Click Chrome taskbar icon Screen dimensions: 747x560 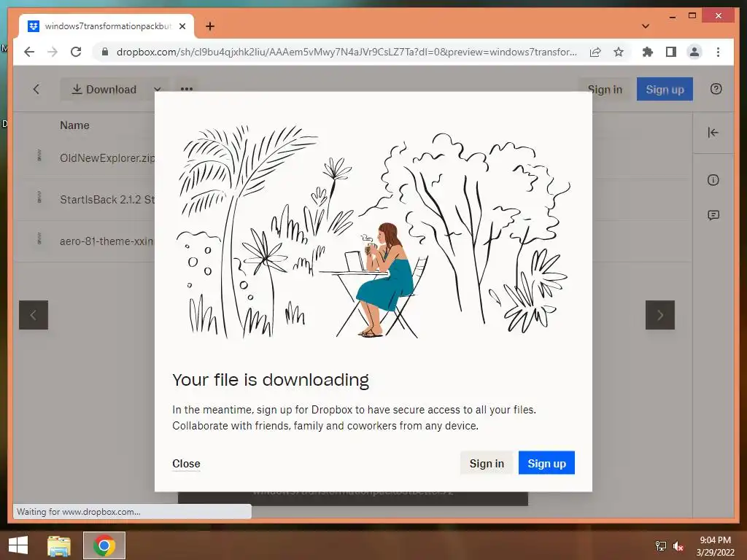104,545
